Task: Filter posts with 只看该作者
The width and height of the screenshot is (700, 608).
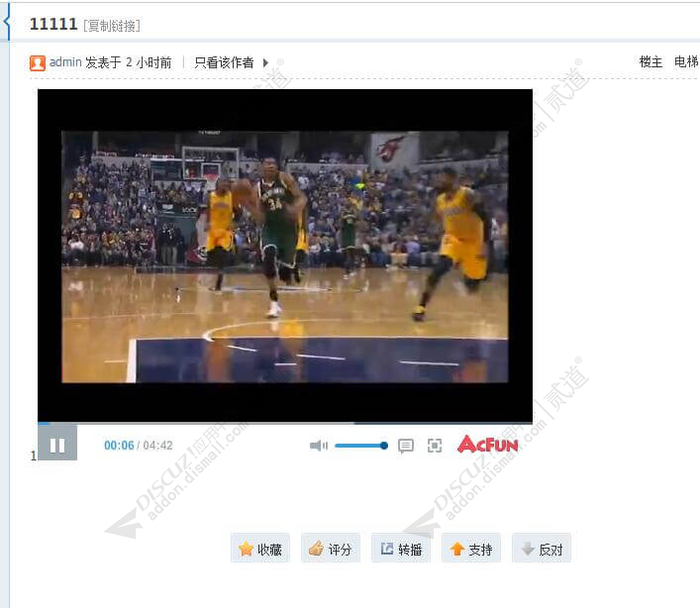Action: coord(224,62)
